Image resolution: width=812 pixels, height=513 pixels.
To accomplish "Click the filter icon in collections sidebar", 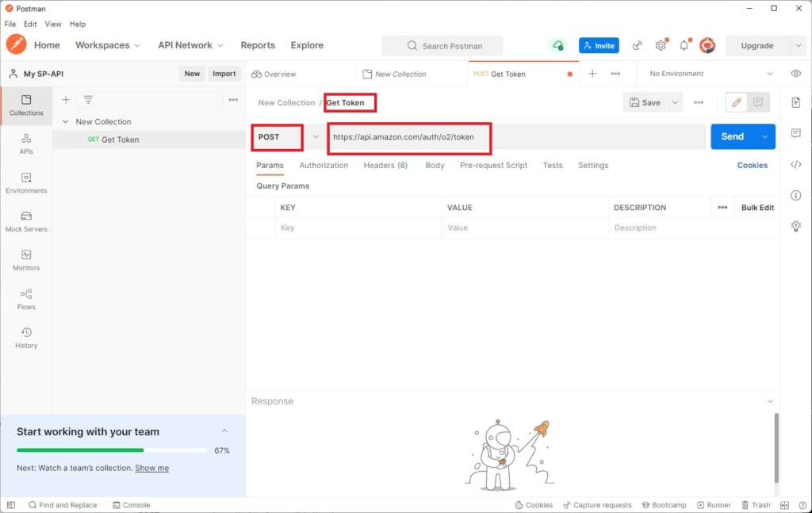I will (x=88, y=99).
